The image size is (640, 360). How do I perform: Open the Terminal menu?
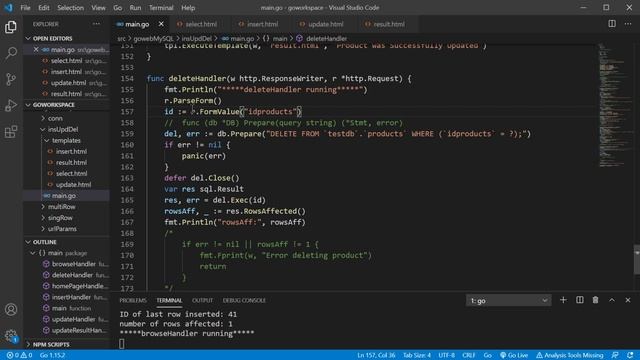tap(161, 8)
